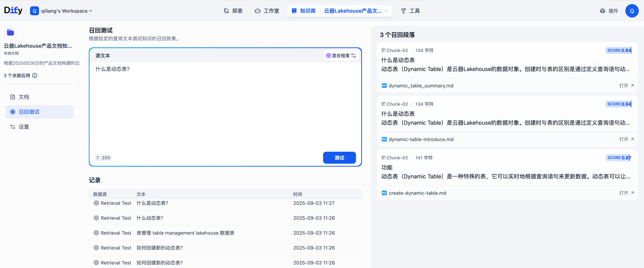Select the 召回测试 sidebar item
The width and height of the screenshot is (644, 268).
coord(39,112)
